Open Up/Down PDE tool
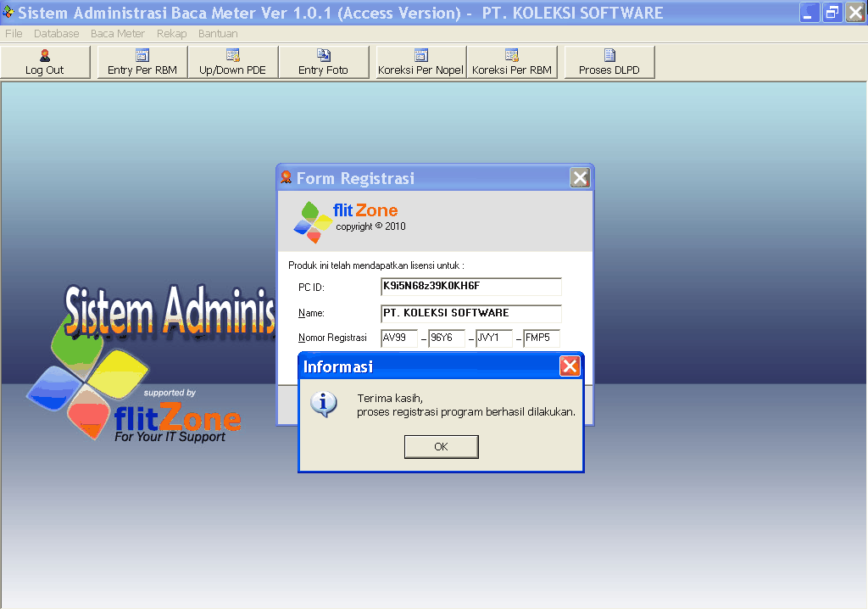The height and width of the screenshot is (609, 868). tap(232, 62)
